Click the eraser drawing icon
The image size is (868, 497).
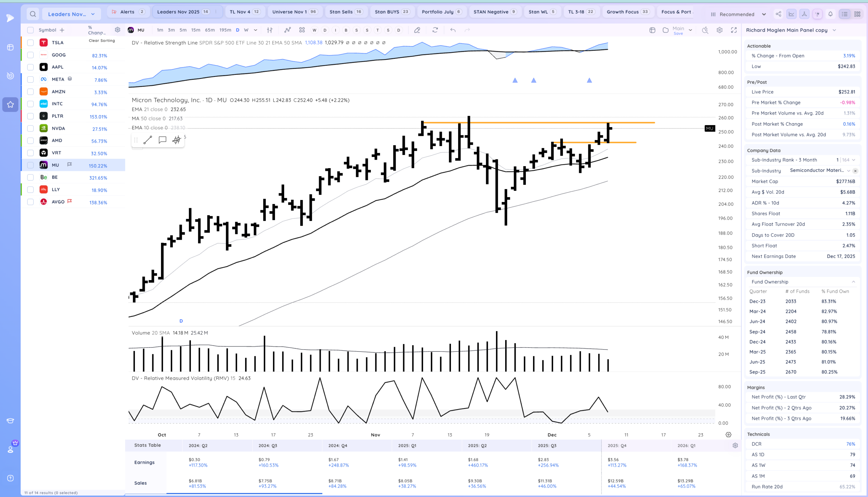point(417,30)
